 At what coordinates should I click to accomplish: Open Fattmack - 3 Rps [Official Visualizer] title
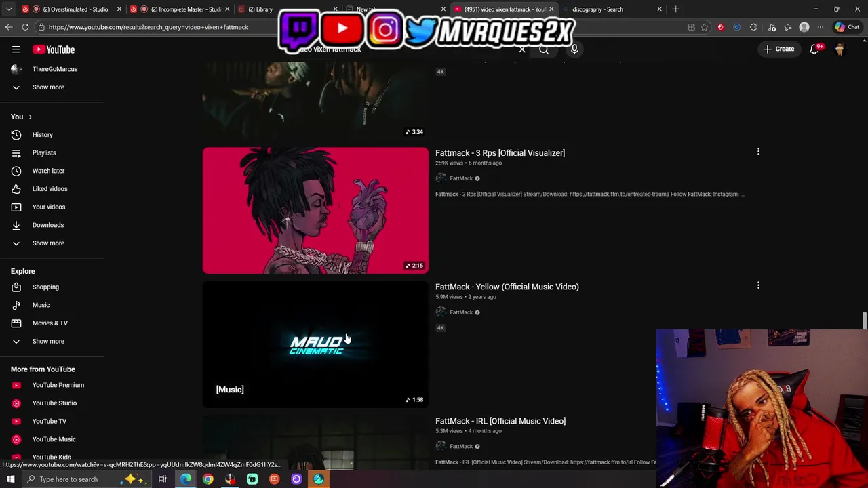pyautogui.click(x=500, y=153)
